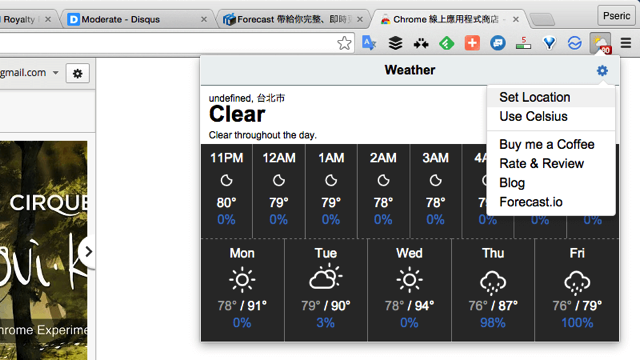This screenshot has width=640, height=360.
Task: Click the blue diamond extension icon
Action: pos(549,43)
